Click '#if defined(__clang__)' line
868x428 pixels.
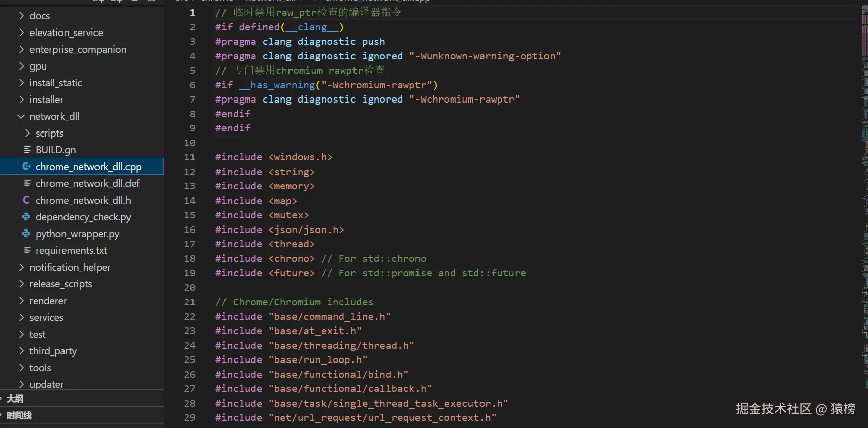point(280,27)
